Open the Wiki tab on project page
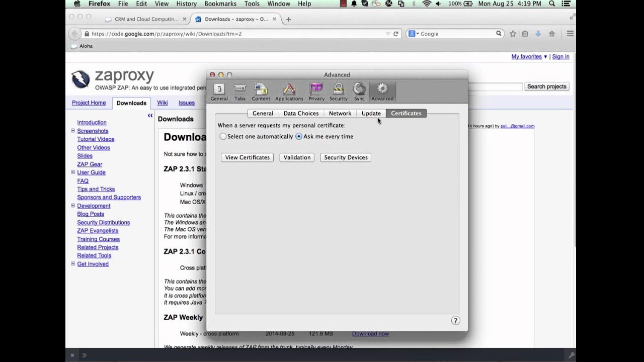The width and height of the screenshot is (644, 362). (163, 103)
